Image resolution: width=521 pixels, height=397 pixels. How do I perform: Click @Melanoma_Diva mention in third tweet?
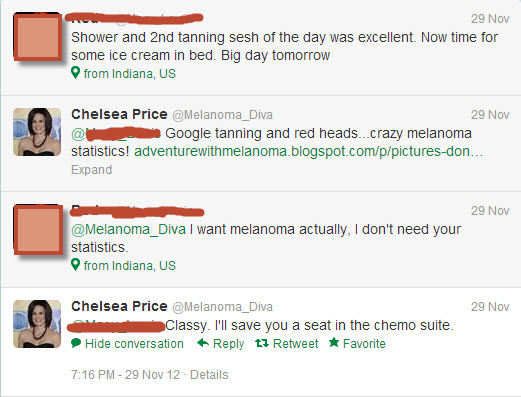128,230
